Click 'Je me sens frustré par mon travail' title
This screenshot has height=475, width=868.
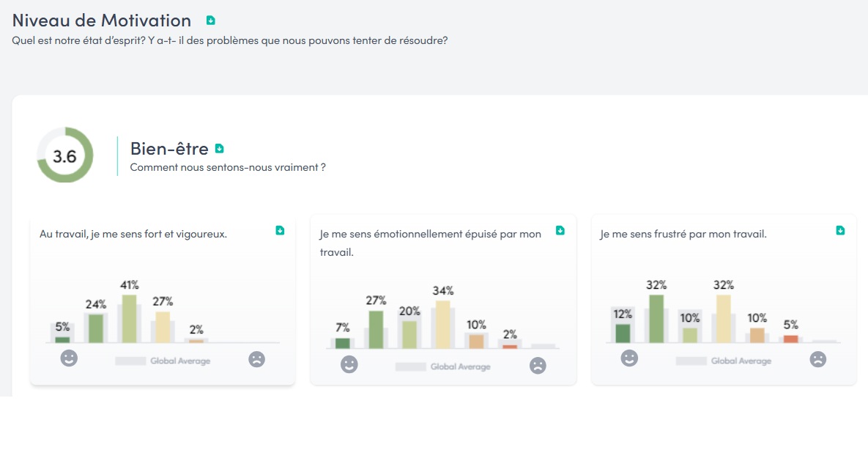coord(683,235)
